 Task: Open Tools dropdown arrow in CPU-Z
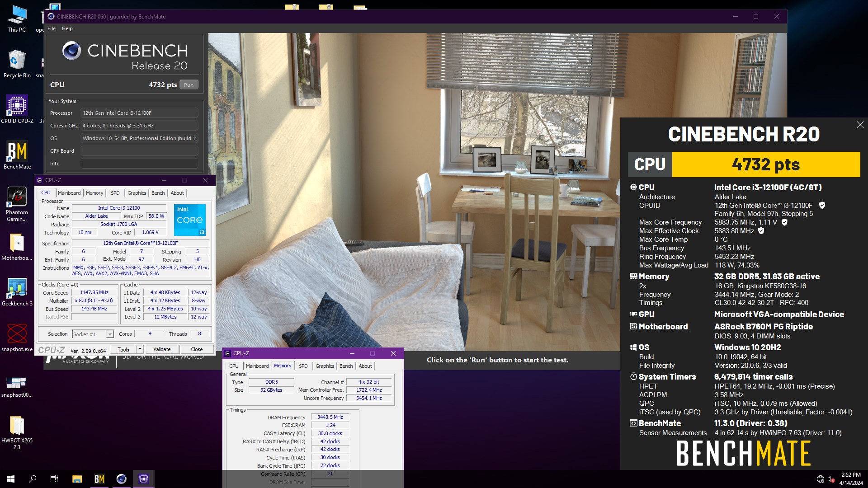click(x=140, y=349)
